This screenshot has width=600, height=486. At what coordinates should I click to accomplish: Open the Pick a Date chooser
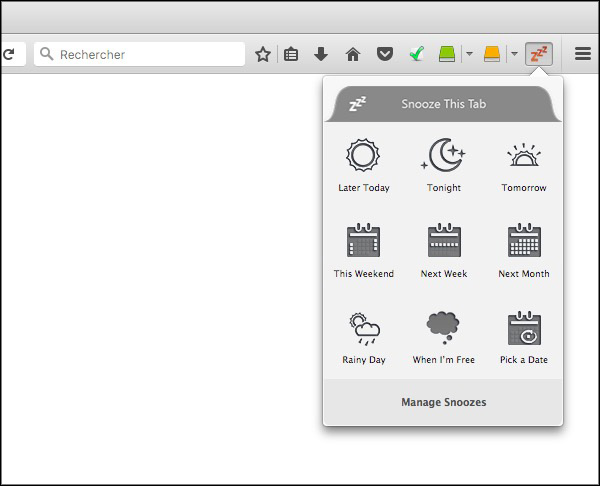tap(524, 337)
